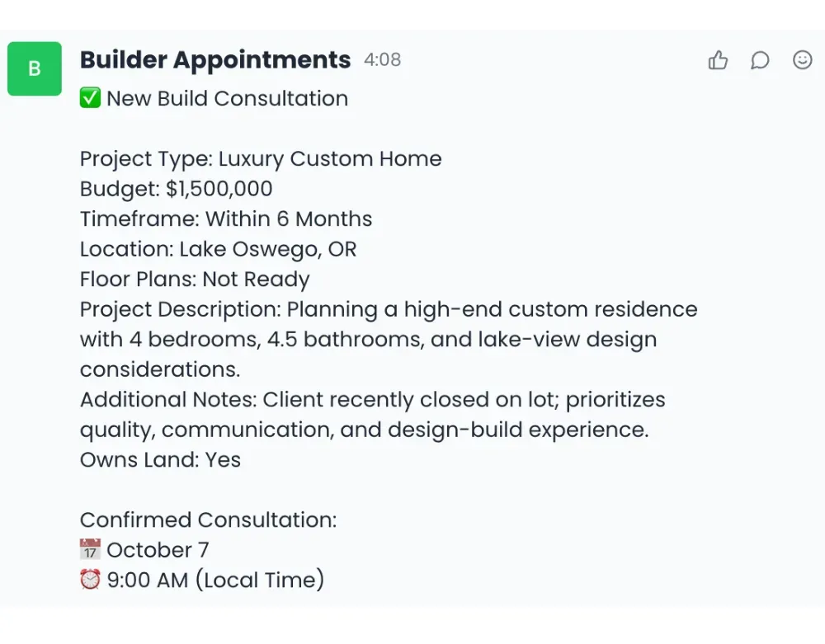Open the reply comment bubble icon

(x=760, y=60)
